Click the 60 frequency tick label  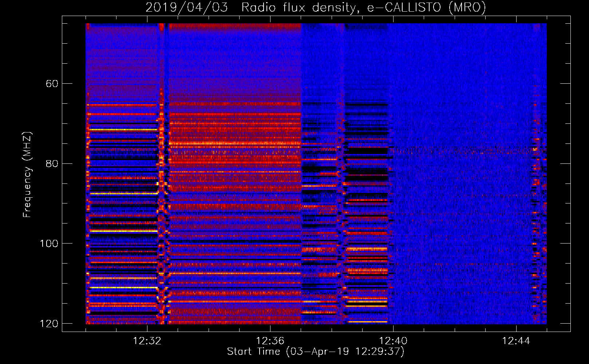52,84
